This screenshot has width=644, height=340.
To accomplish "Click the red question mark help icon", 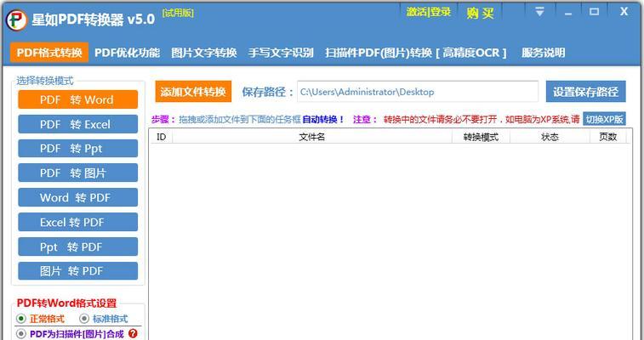I will click(132, 333).
